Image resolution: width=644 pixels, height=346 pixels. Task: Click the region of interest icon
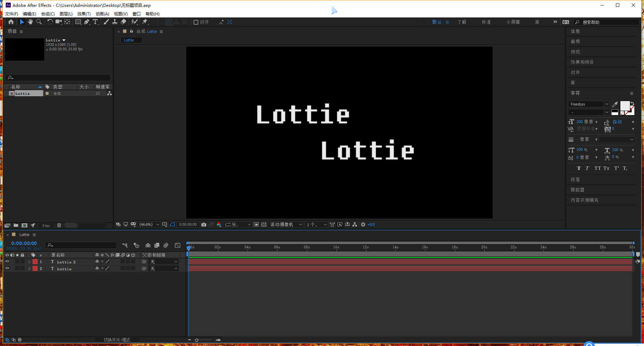[256, 225]
